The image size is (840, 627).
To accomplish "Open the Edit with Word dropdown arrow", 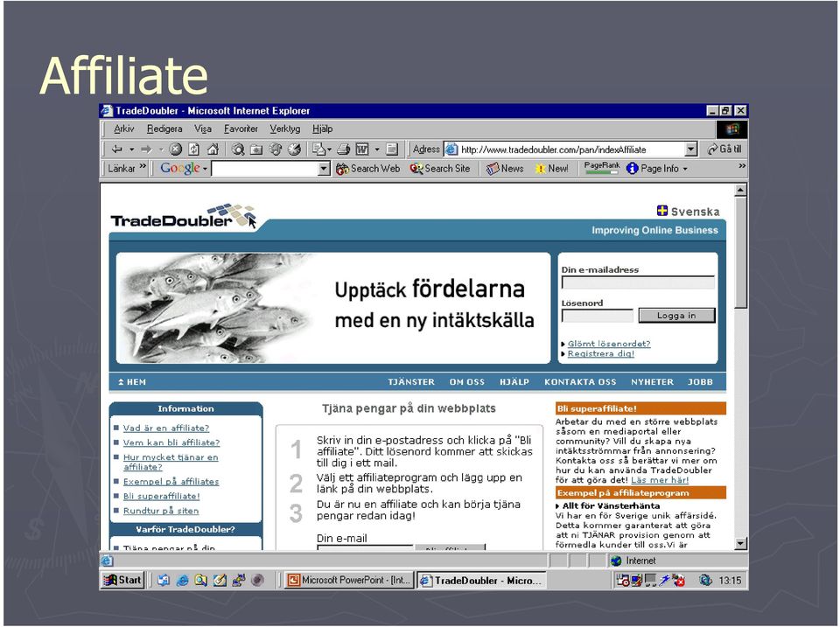I will click(x=377, y=150).
